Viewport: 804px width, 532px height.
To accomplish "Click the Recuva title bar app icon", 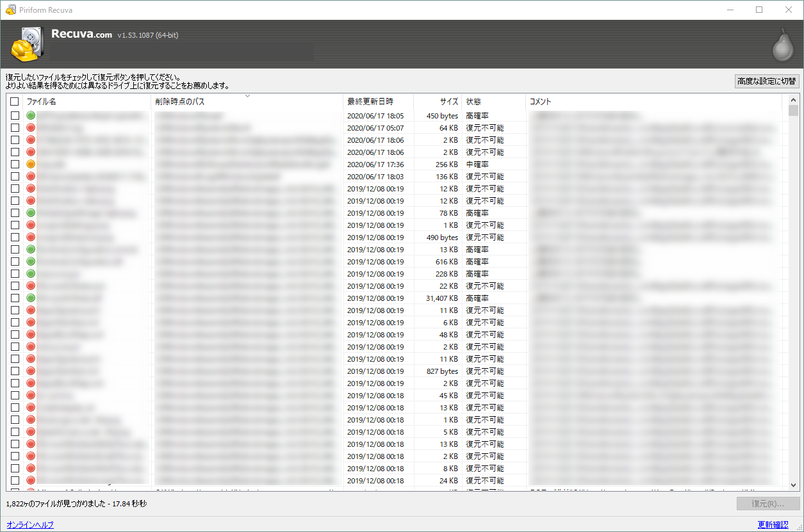I will point(10,10).
